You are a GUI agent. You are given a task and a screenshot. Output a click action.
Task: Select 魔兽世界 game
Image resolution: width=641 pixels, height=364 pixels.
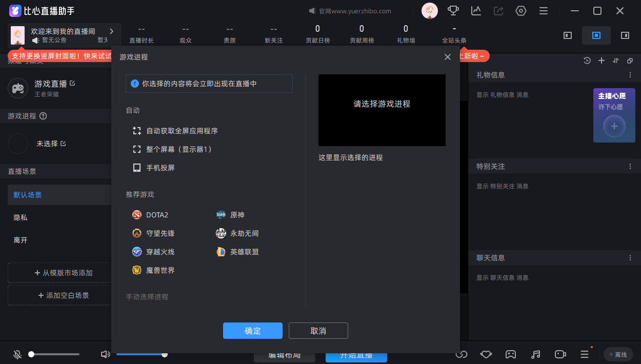point(153,270)
